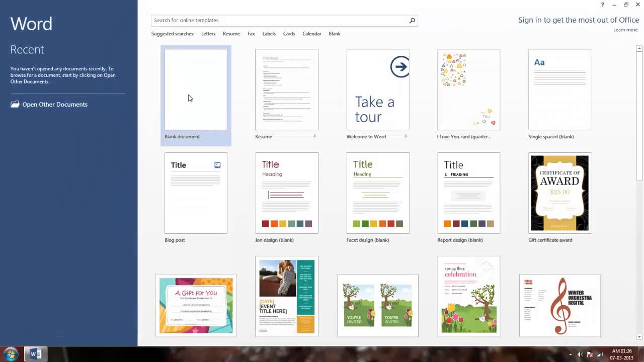Screen dimensions: 644x362
Task: Select suggested search Calendar
Action: (x=312, y=34)
